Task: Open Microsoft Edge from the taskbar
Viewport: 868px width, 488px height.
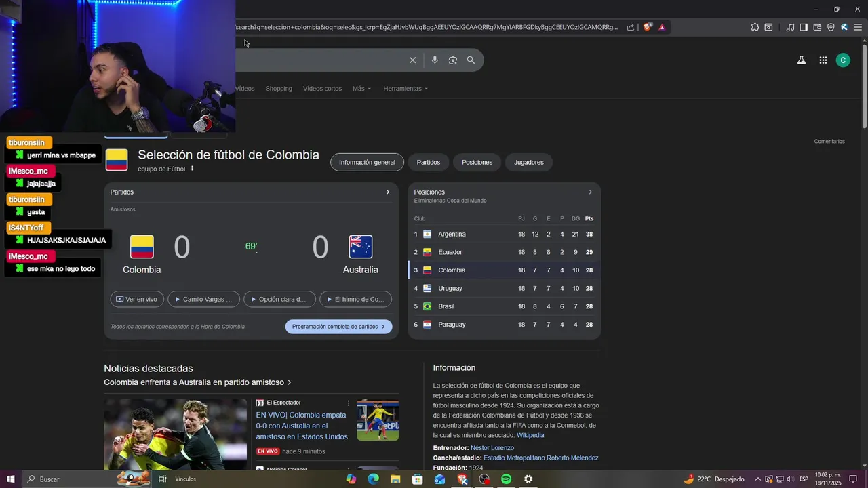Action: point(373,479)
